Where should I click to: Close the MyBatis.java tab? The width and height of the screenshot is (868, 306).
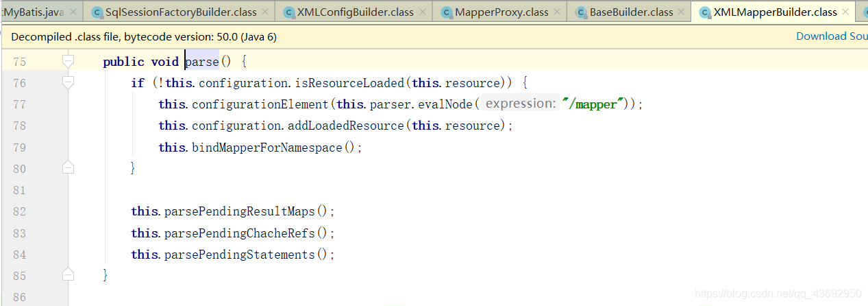72,12
